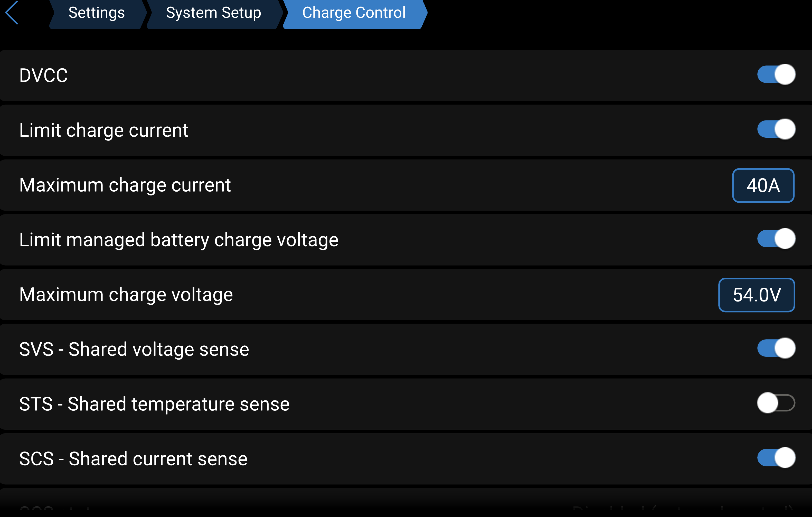
Task: Click the Limit managed battery charge voltage label
Action: tap(179, 240)
